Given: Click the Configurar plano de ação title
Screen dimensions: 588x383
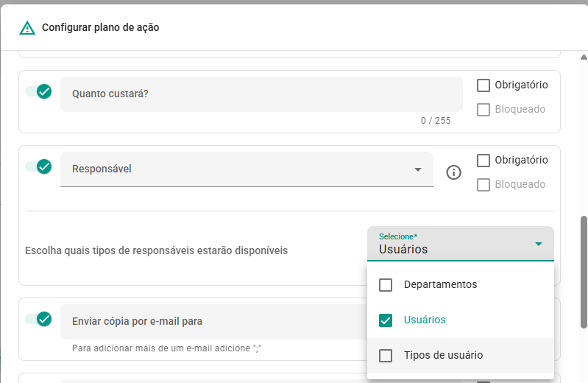Looking at the screenshot, I should pos(101,27).
